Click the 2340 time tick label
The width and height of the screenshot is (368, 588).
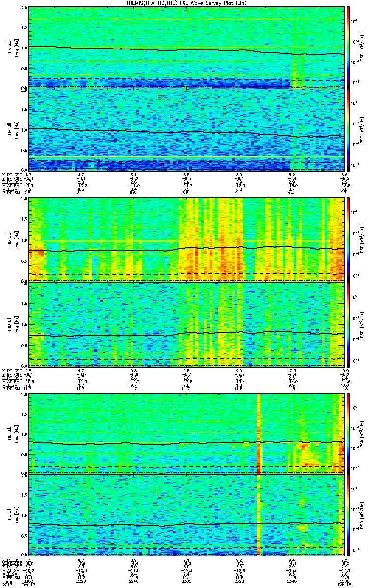292,581
